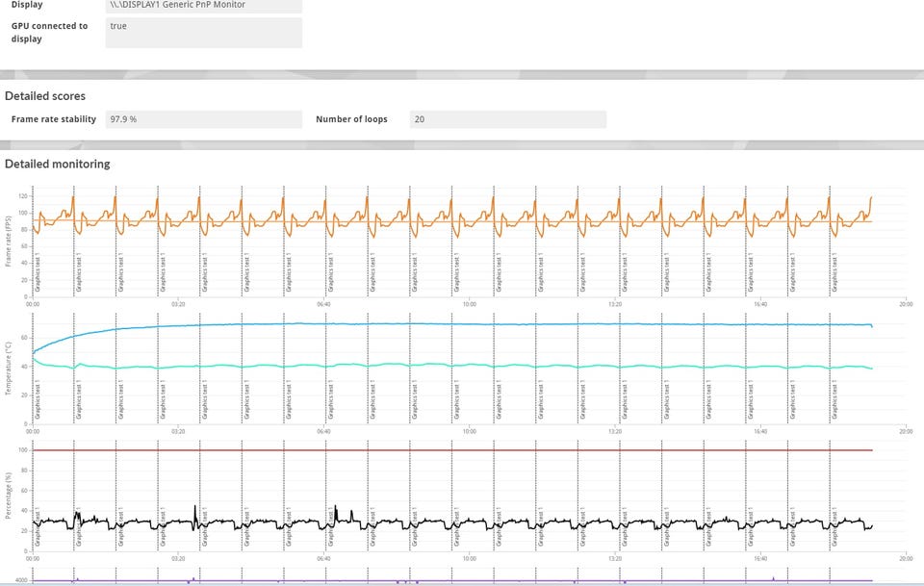Click the first Graphics test 1 marker in Frame rate chart
This screenshot has width=924, height=586.
pyautogui.click(x=38, y=272)
